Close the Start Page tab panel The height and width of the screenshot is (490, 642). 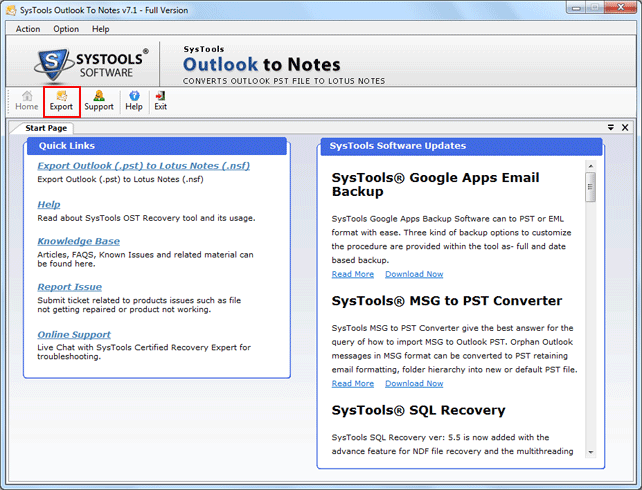(x=625, y=128)
